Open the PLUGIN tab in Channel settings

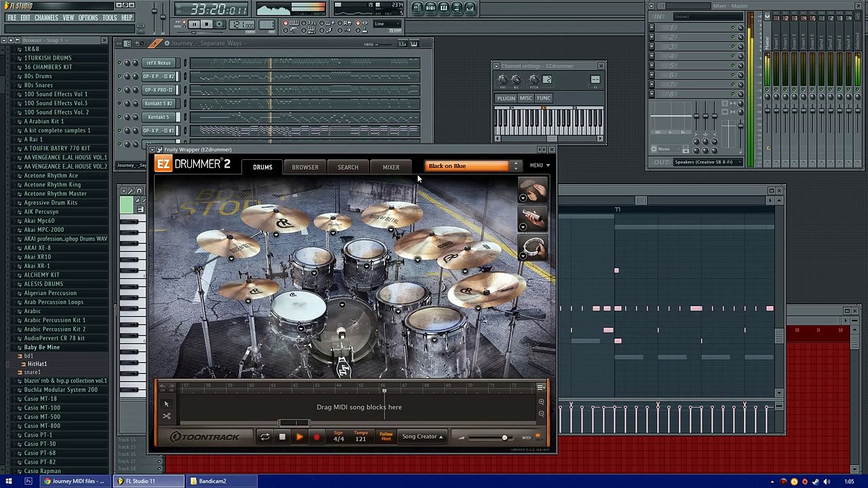(x=506, y=98)
